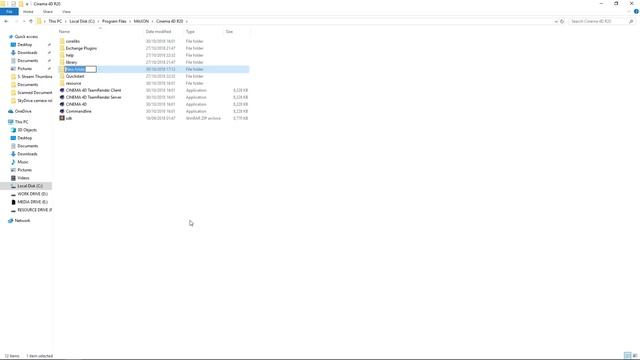Click the Network icon in sidebar
This screenshot has width=640, height=360.
[x=11, y=221]
